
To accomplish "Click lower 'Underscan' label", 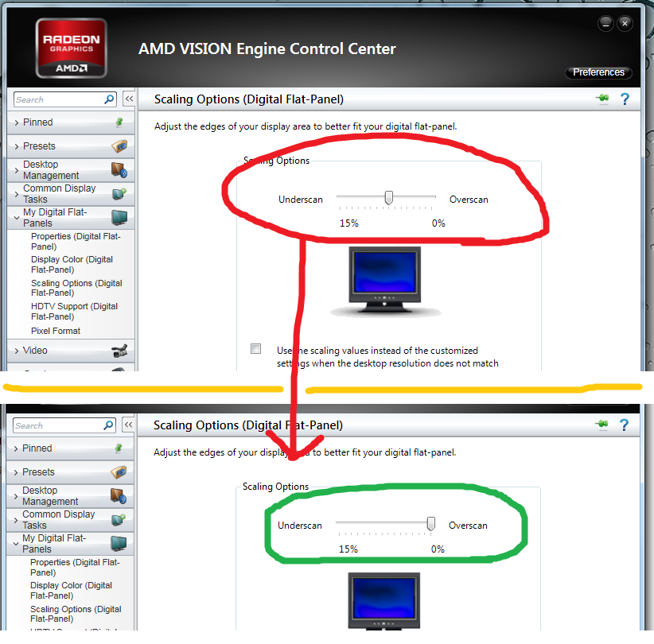I will (299, 526).
